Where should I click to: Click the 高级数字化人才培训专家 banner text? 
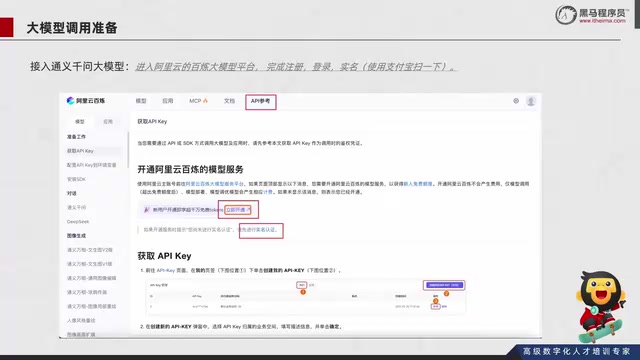[576, 351]
